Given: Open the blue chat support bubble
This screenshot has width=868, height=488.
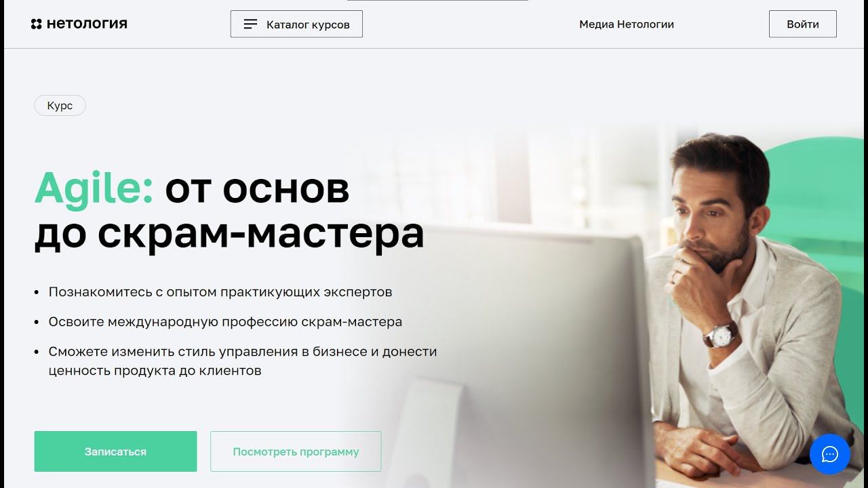Looking at the screenshot, I should coord(829,454).
